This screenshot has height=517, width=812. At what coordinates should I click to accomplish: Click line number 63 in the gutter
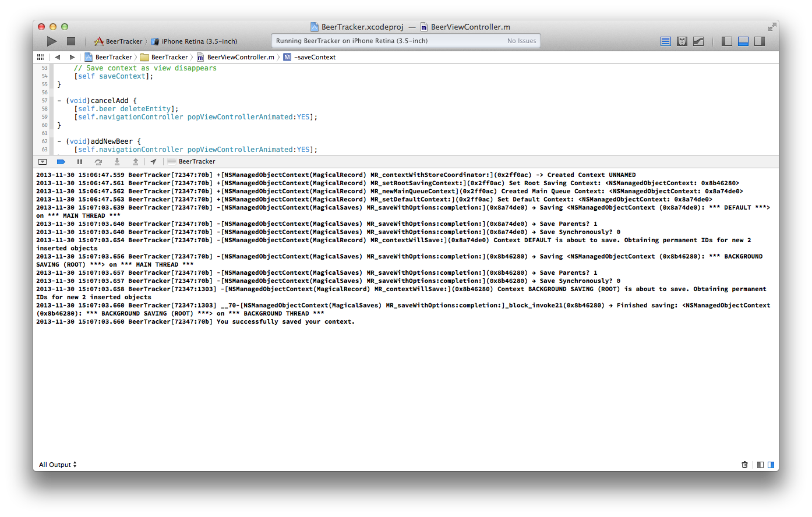[x=45, y=150]
